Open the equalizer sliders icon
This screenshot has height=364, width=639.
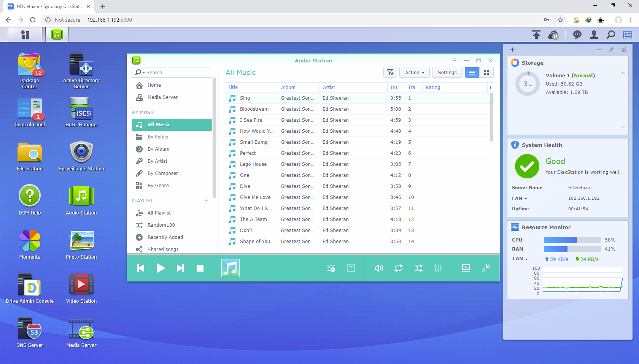[438, 268]
